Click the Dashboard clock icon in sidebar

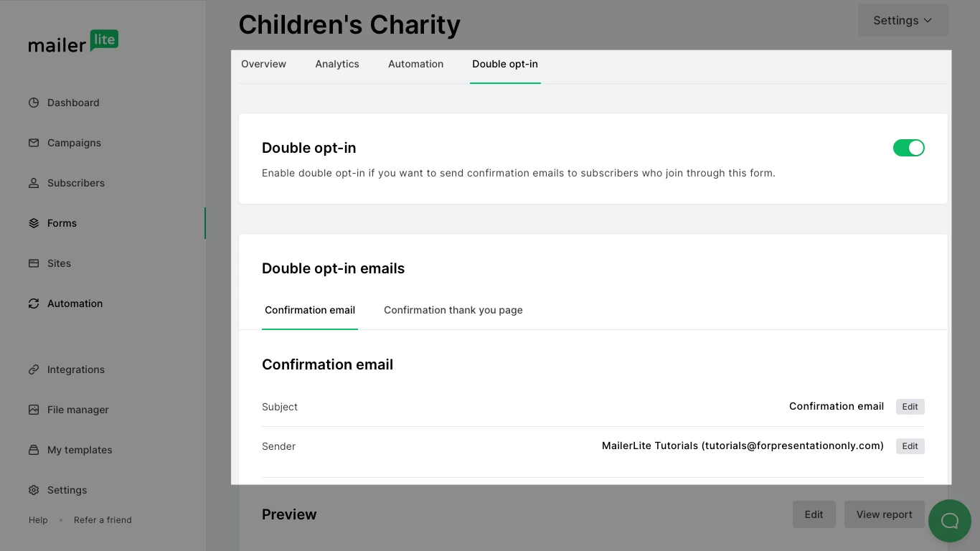point(34,103)
